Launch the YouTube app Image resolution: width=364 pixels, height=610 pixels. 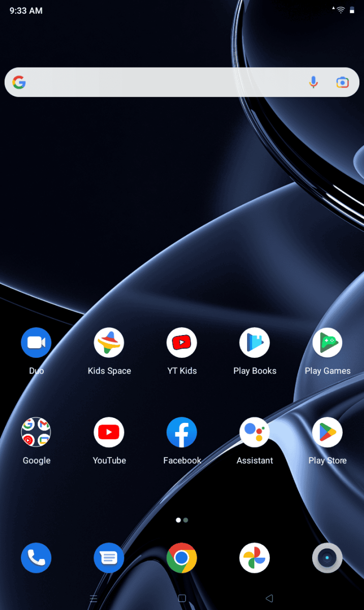(109, 432)
